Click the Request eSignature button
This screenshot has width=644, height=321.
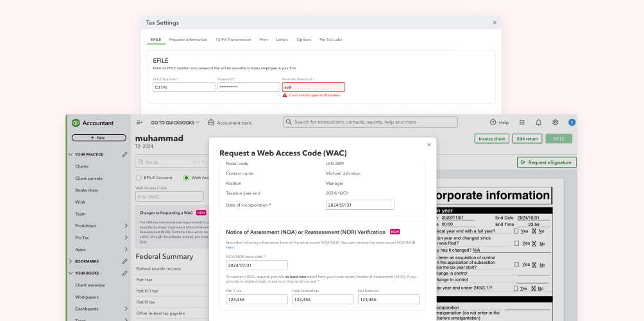click(x=547, y=162)
